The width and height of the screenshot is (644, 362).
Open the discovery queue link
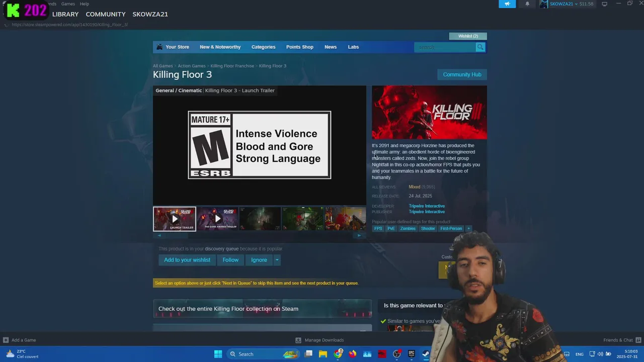(221, 249)
